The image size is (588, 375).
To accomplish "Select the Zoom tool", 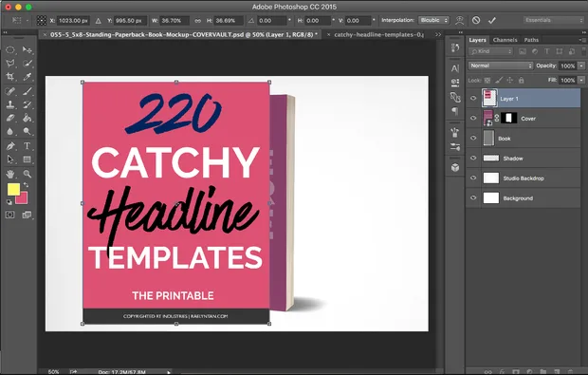I will click(27, 174).
